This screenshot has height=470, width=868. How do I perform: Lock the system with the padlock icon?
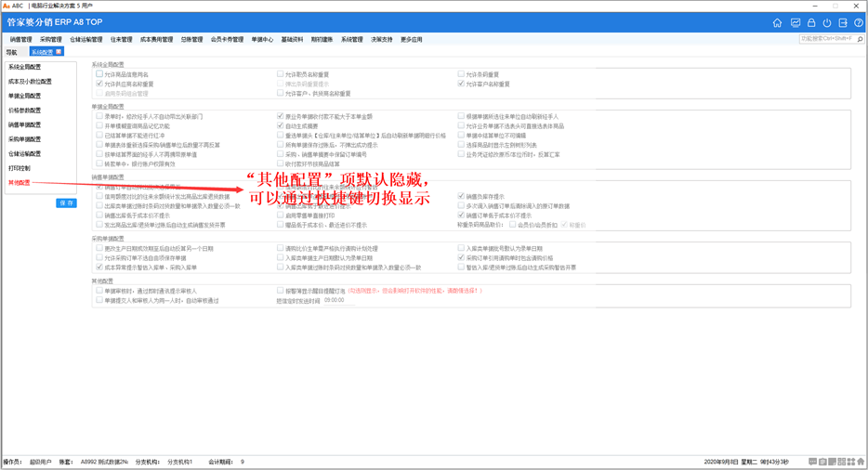click(811, 22)
